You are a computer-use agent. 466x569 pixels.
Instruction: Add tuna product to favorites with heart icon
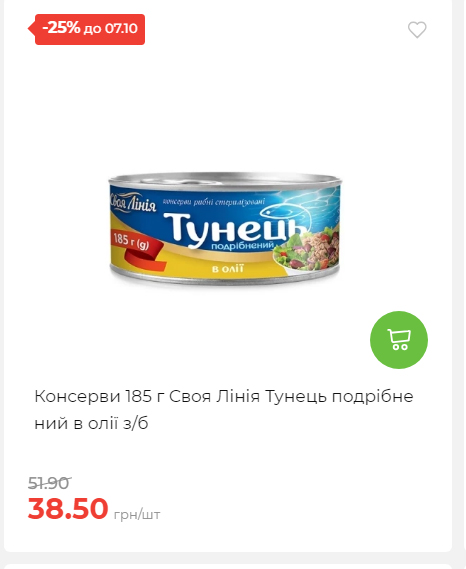417,30
